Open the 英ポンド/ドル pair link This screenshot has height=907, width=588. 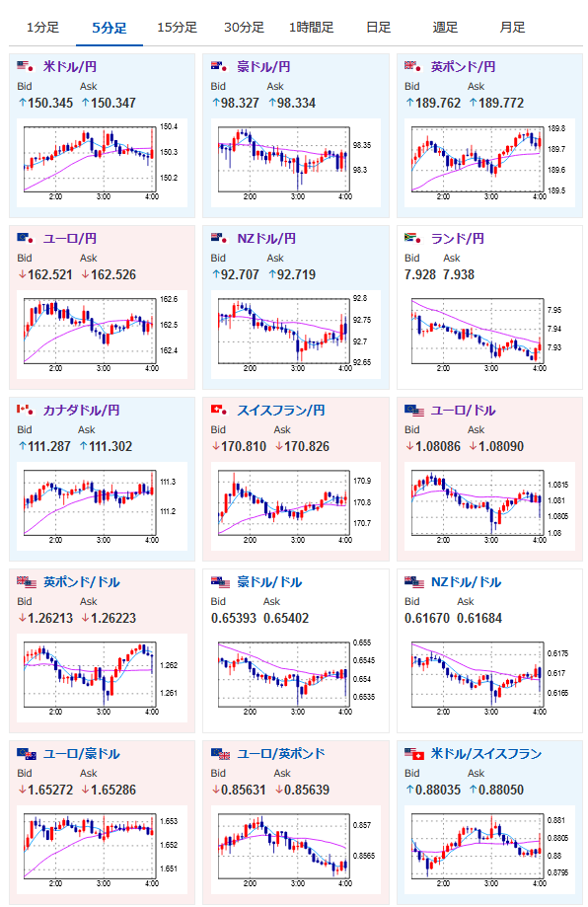tap(82, 582)
